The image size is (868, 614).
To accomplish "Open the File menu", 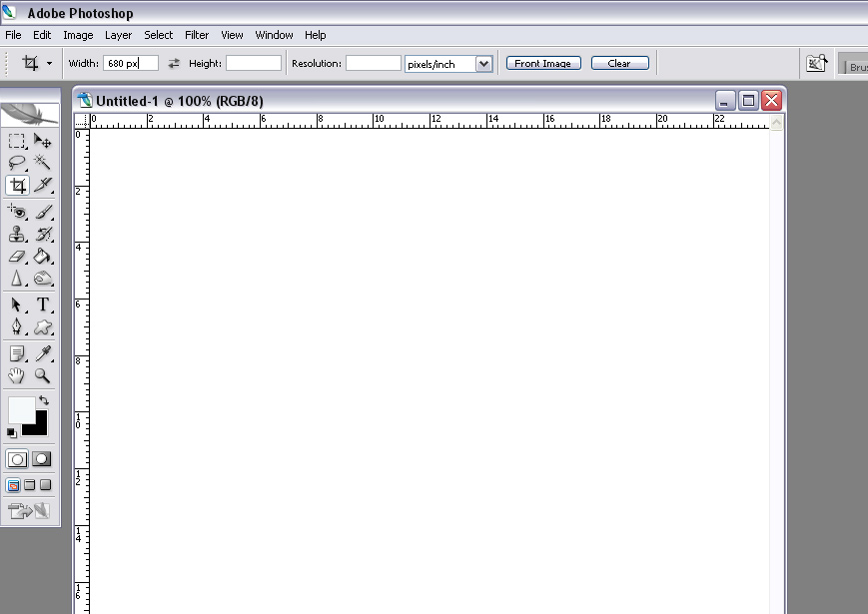I will tap(13, 35).
